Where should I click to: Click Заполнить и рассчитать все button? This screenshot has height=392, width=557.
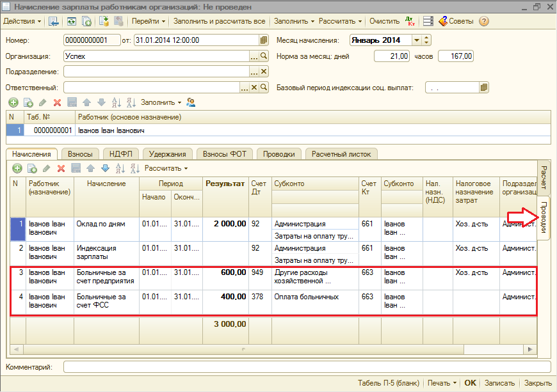(219, 21)
